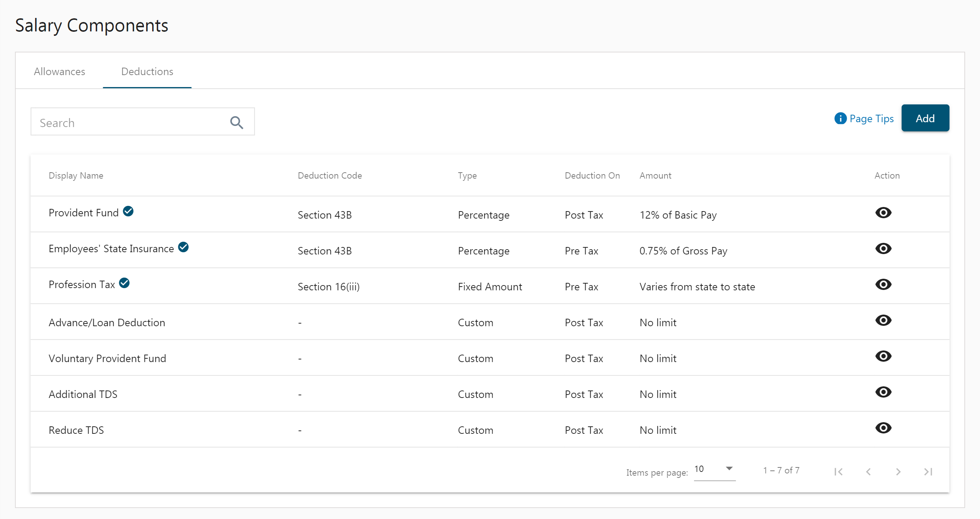Open Page Tips information panel
980x519 pixels.
(x=864, y=118)
